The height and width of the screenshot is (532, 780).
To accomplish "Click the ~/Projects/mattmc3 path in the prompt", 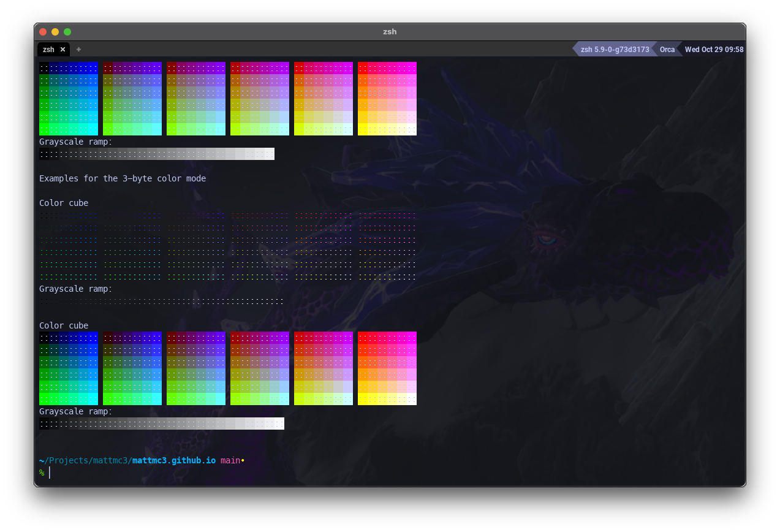I will [83, 460].
